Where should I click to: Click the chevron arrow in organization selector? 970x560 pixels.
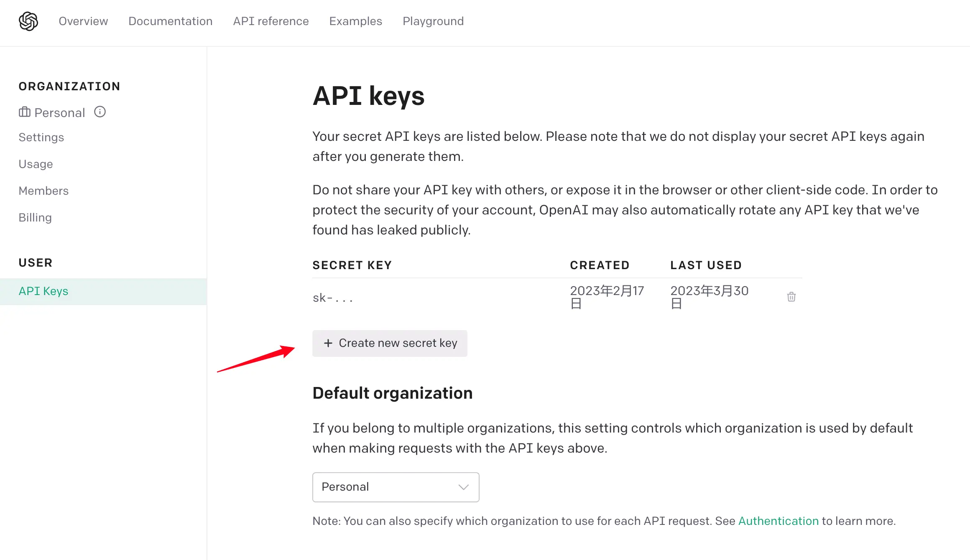[463, 487]
